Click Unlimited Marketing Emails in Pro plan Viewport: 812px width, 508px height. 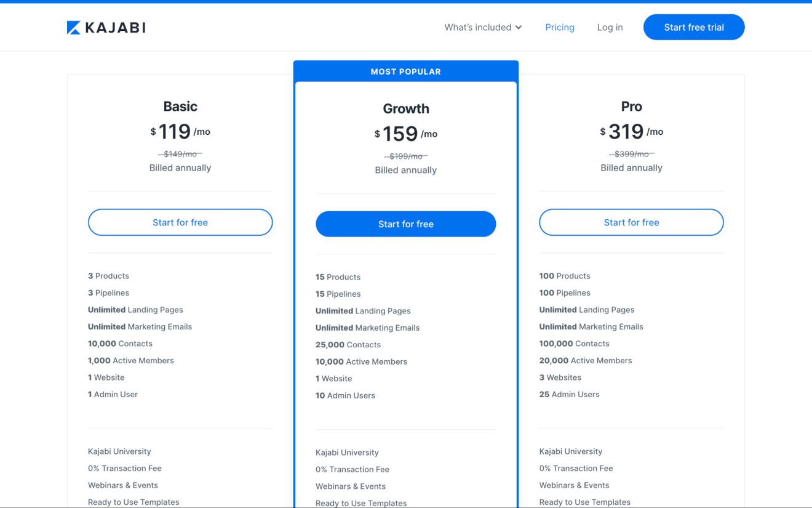[x=591, y=327]
